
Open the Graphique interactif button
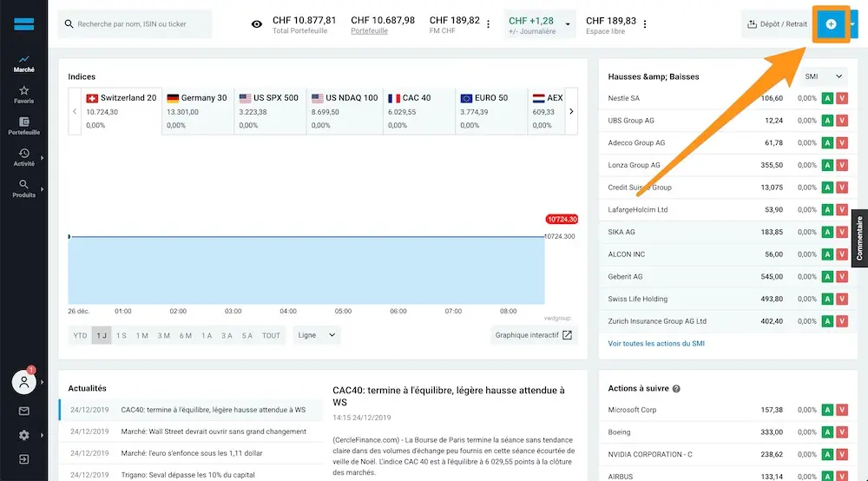tap(534, 335)
